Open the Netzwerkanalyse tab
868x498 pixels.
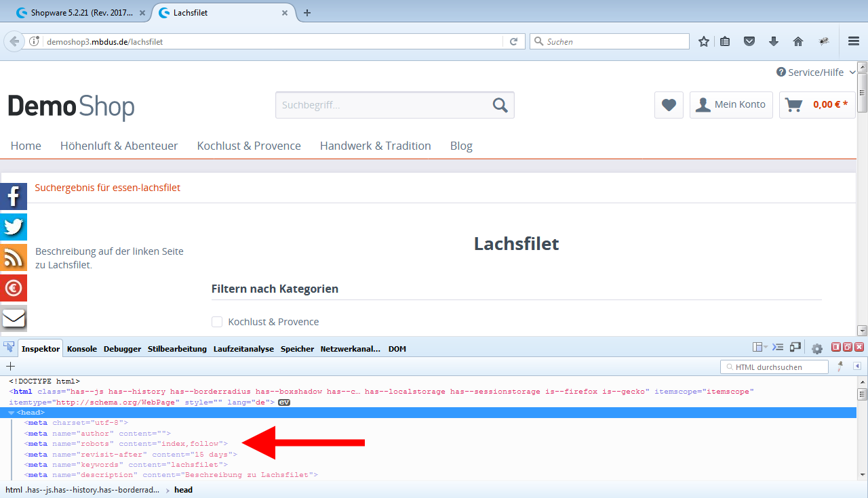coord(351,349)
